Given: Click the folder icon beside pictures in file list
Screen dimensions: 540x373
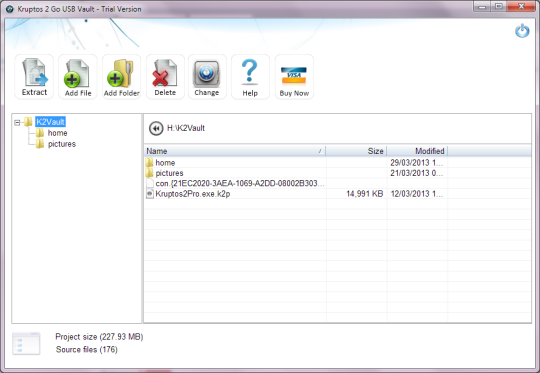Looking at the screenshot, I should tap(149, 173).
